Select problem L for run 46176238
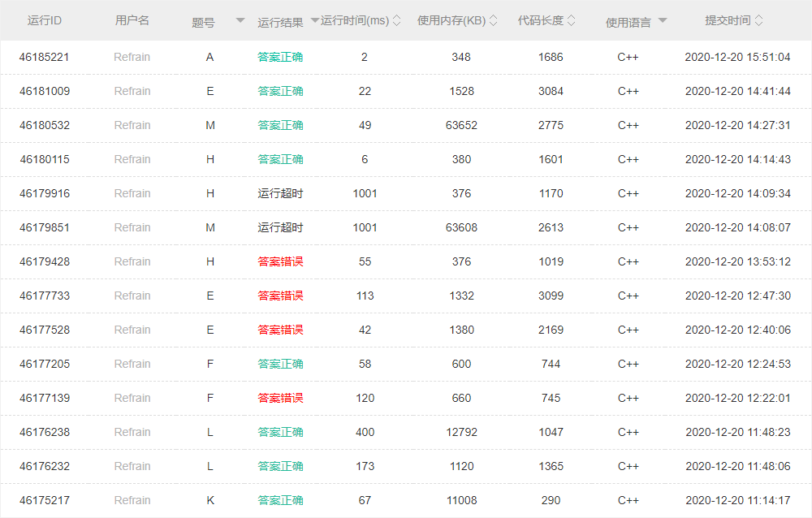This screenshot has height=518, width=812. point(210,433)
